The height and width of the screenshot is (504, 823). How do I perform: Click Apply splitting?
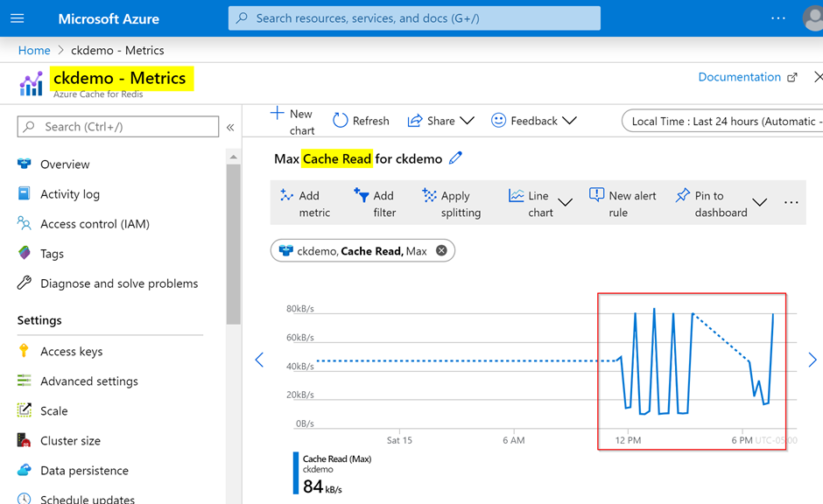(452, 204)
